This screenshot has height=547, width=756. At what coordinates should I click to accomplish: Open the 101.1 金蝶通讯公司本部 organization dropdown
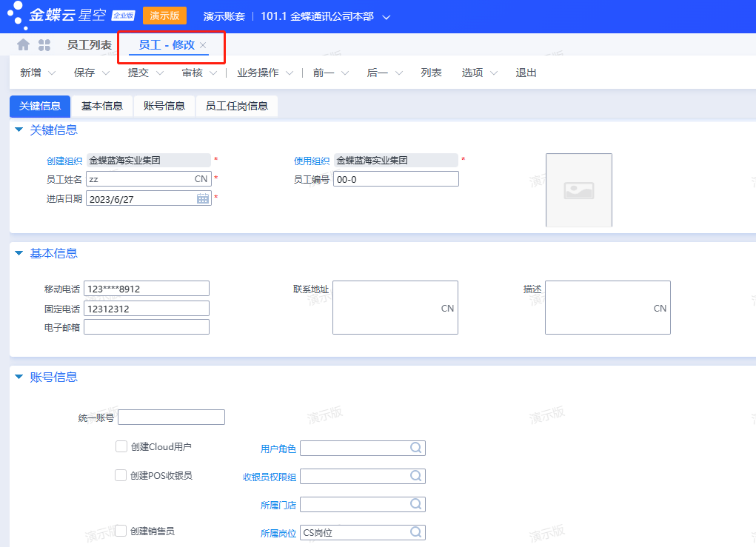(x=386, y=16)
